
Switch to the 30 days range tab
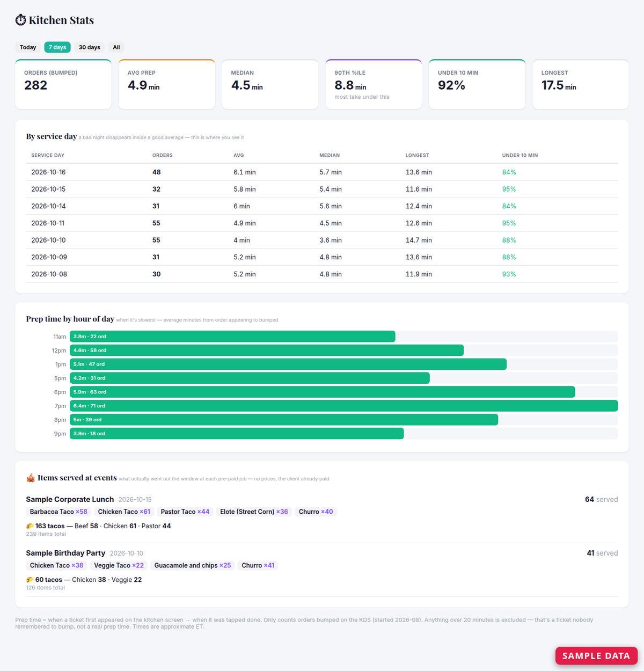(90, 47)
